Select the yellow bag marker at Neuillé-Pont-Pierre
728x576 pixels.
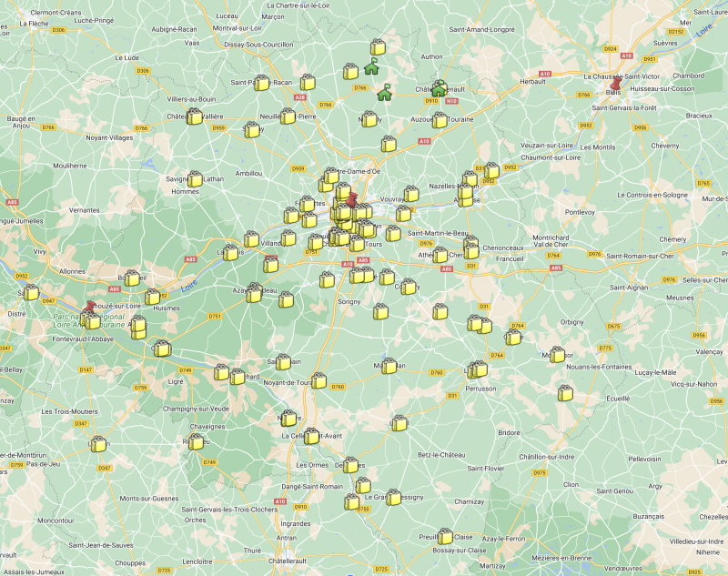click(288, 116)
